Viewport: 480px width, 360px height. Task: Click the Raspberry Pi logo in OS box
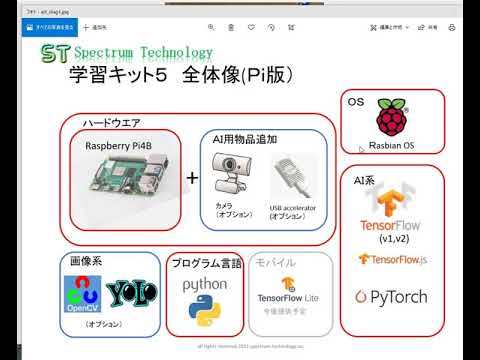coord(392,117)
